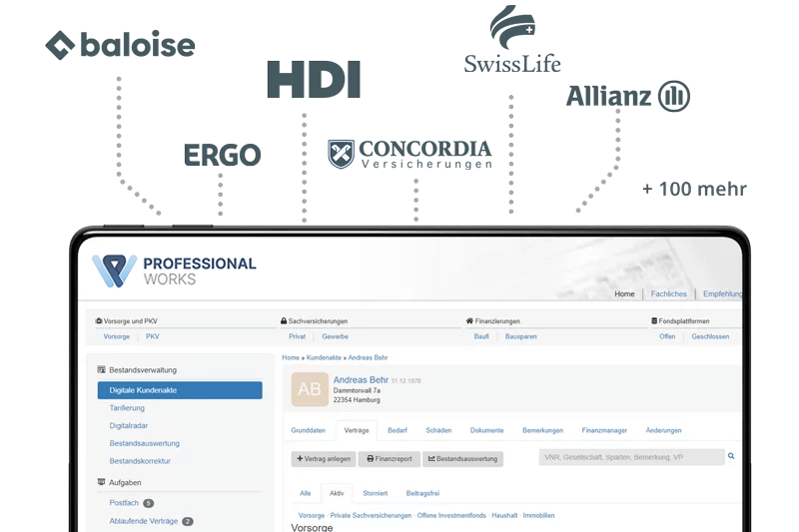Screen dimensions: 799x532
Task: Open the Fachliches top menu item
Action: pos(668,293)
